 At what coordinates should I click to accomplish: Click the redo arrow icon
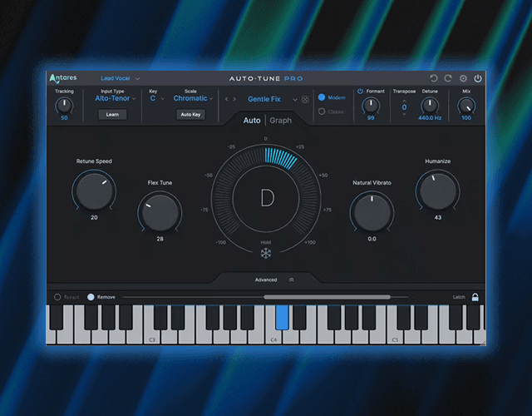coord(448,78)
